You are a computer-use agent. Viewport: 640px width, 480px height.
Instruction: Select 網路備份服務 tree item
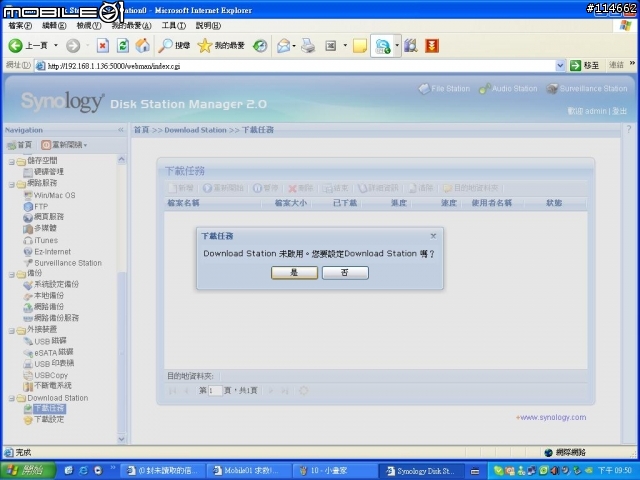click(x=51, y=318)
